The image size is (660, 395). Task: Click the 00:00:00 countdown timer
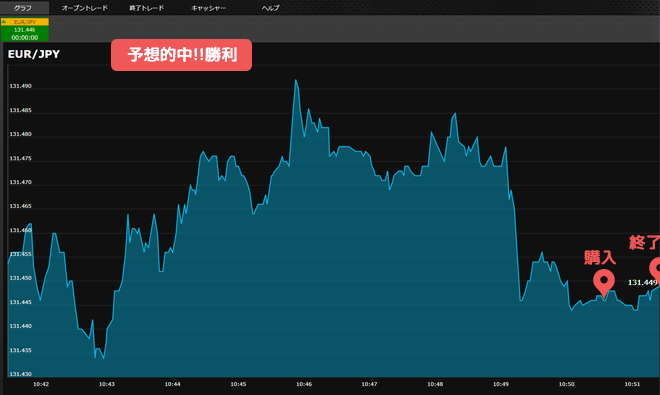(25, 37)
